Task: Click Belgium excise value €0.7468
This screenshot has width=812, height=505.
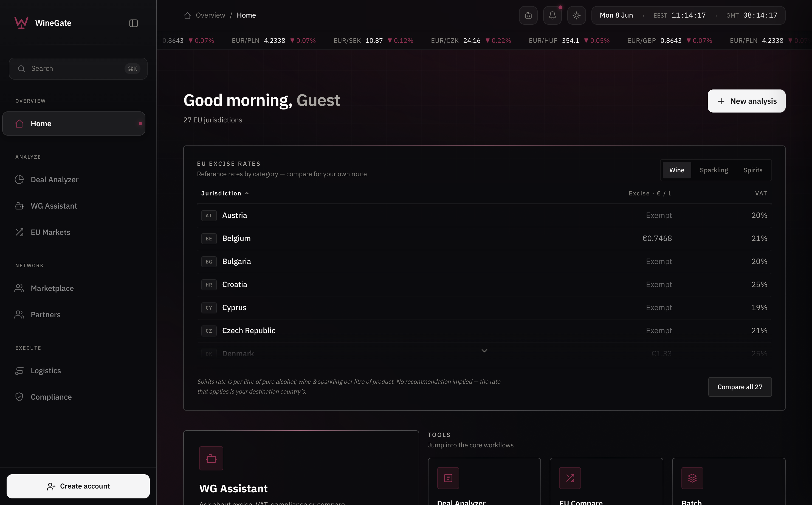Action: (657, 239)
